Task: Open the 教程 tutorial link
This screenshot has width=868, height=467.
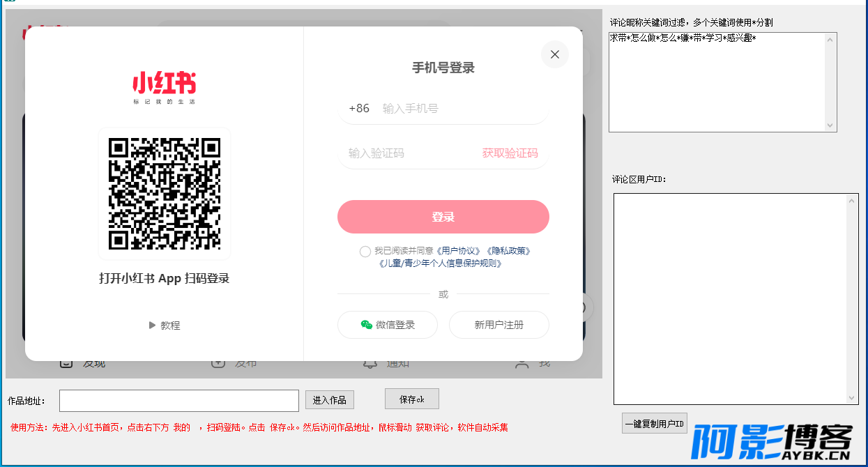Action: pos(170,326)
